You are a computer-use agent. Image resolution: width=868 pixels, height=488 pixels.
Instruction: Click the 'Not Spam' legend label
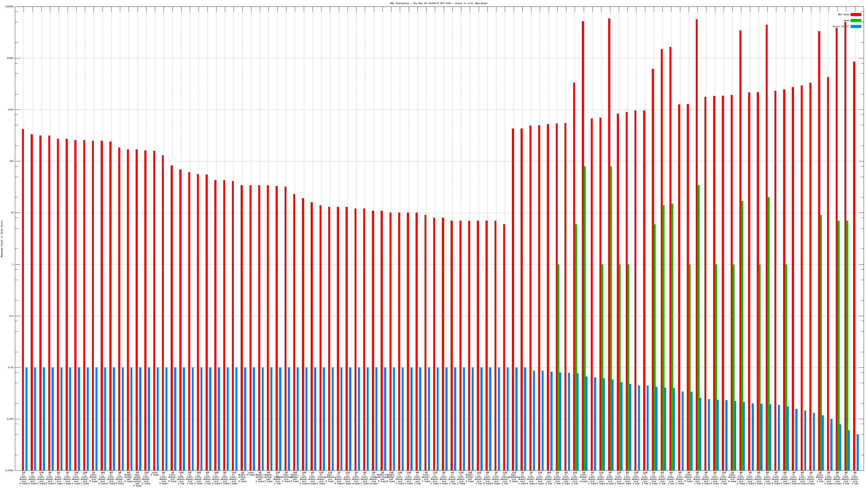coord(844,14)
